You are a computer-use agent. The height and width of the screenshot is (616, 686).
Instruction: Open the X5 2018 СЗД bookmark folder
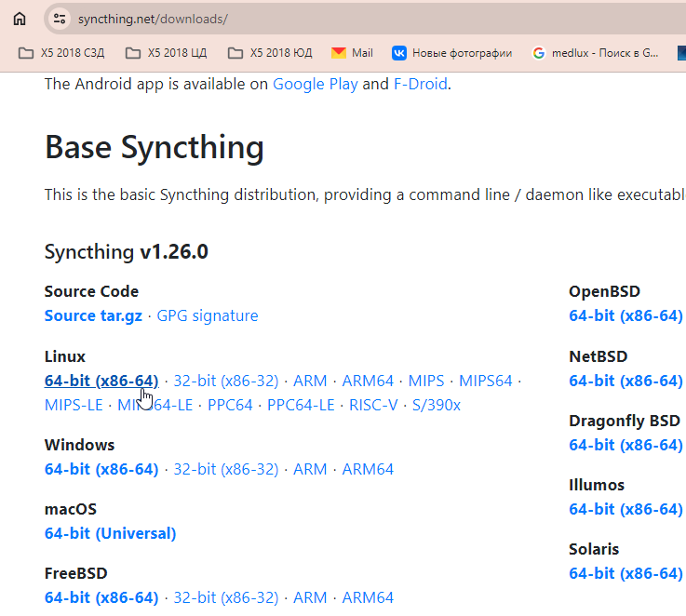pos(61,53)
